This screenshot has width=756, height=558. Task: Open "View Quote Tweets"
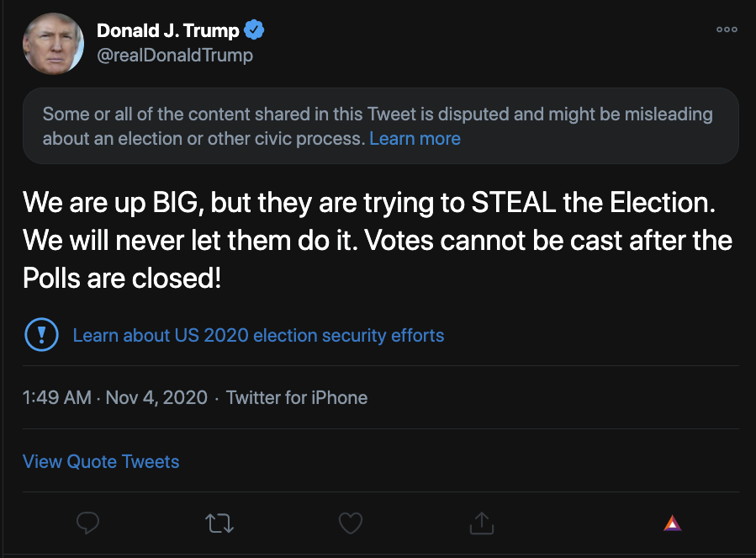[x=101, y=461]
